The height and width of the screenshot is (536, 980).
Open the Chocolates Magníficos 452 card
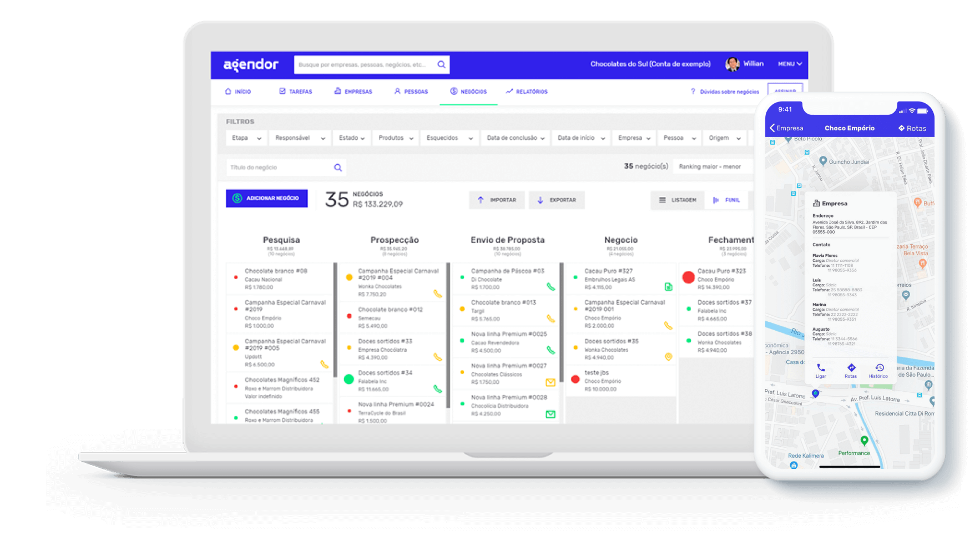tap(279, 388)
